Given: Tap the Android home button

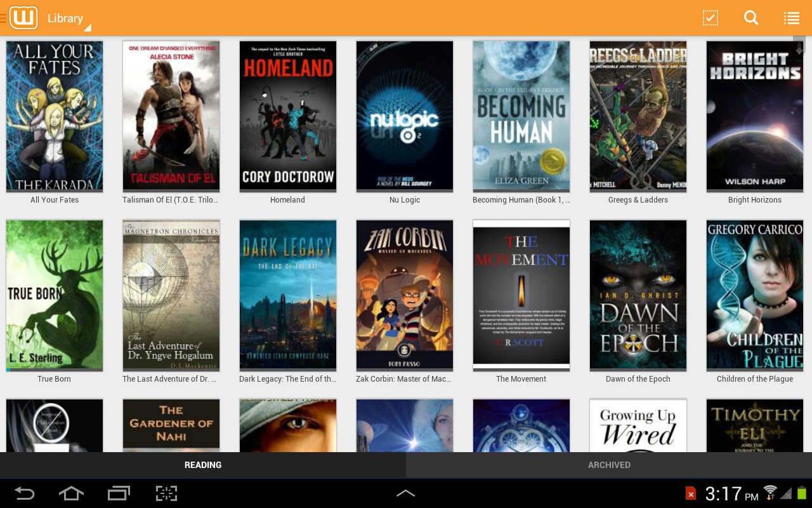Looking at the screenshot, I should (71, 493).
